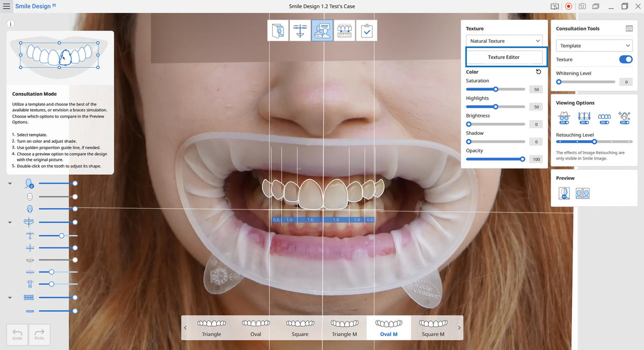Select the side-by-side comparison preview

point(583,193)
